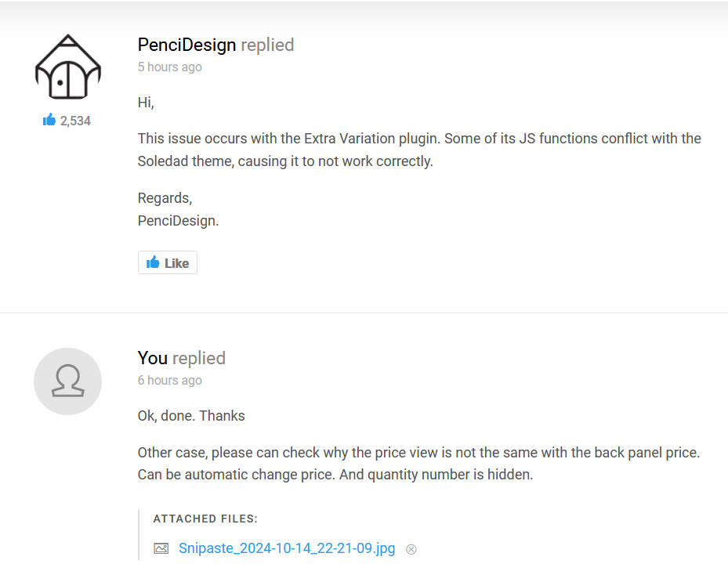Screen dimensions: 728x582
Task: Click the "Ok, done. Thanks" message
Action: point(191,415)
